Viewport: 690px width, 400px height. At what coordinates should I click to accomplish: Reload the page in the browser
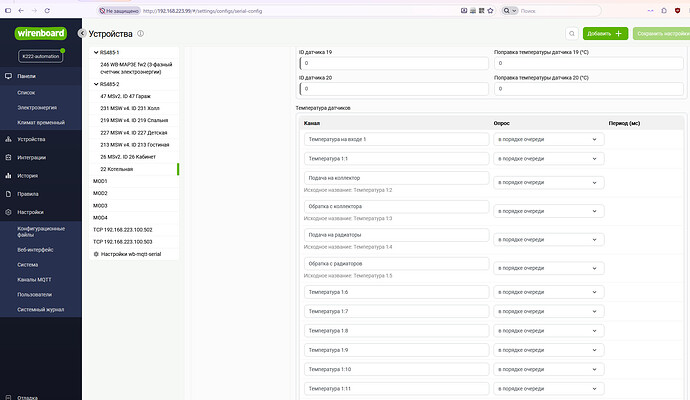[47, 11]
